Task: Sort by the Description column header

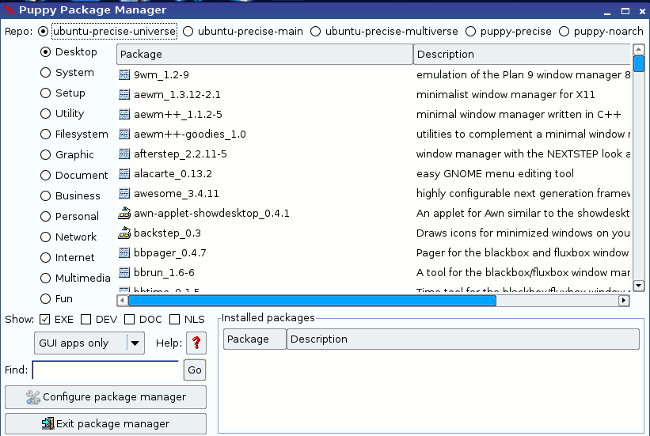Action: 522,54
